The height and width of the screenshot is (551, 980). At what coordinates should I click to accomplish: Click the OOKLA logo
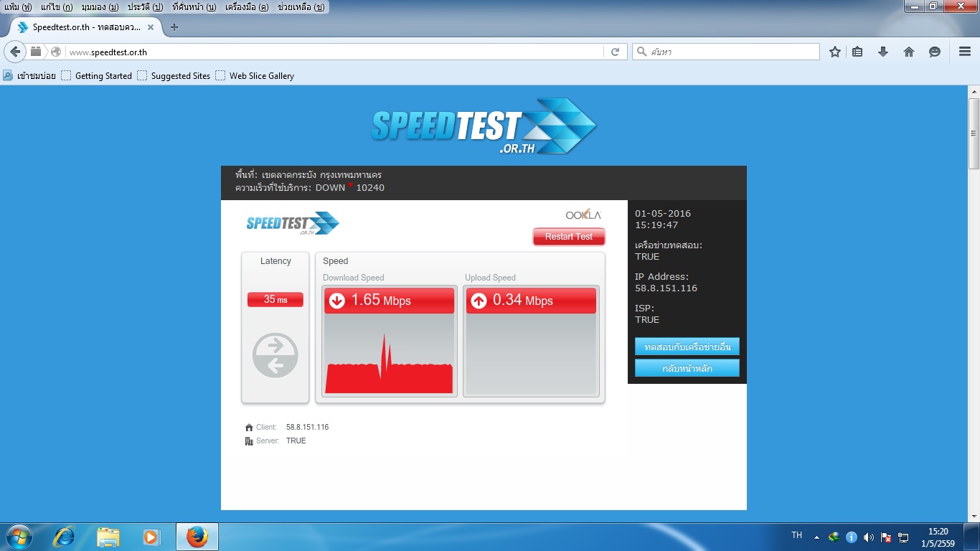tap(583, 215)
